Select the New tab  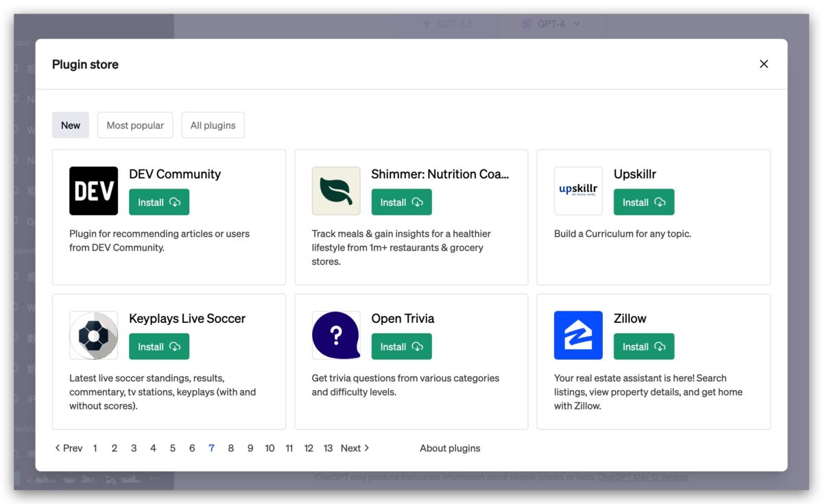pos(71,125)
